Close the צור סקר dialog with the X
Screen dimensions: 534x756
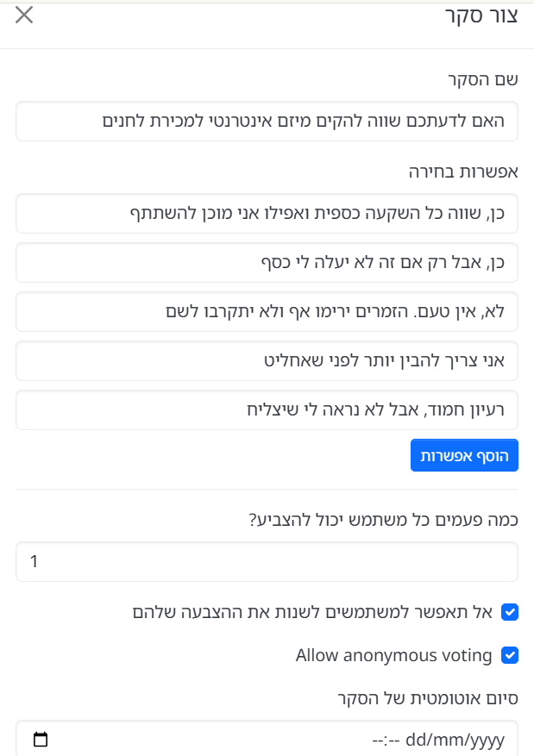pyautogui.click(x=24, y=15)
